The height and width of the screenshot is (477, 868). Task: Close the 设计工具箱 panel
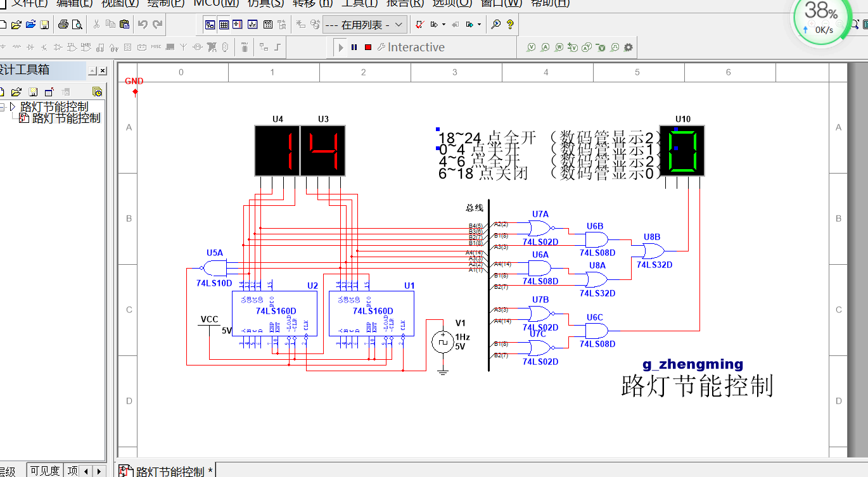[103, 71]
